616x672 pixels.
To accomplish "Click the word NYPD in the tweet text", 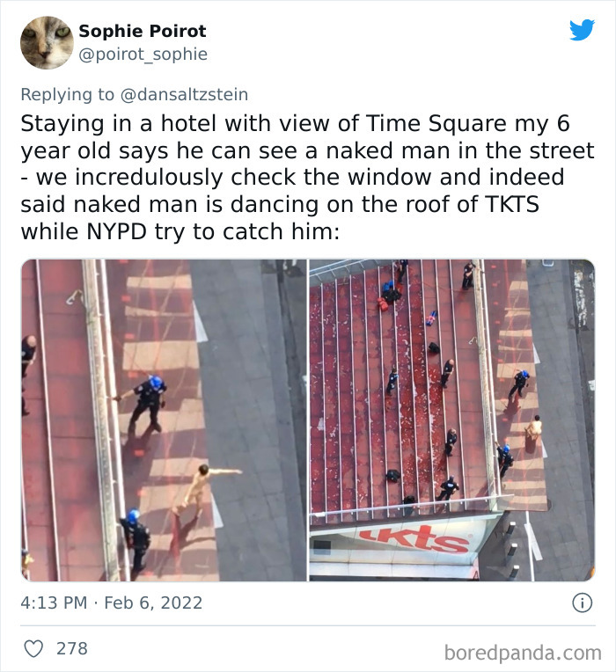I will (x=116, y=232).
